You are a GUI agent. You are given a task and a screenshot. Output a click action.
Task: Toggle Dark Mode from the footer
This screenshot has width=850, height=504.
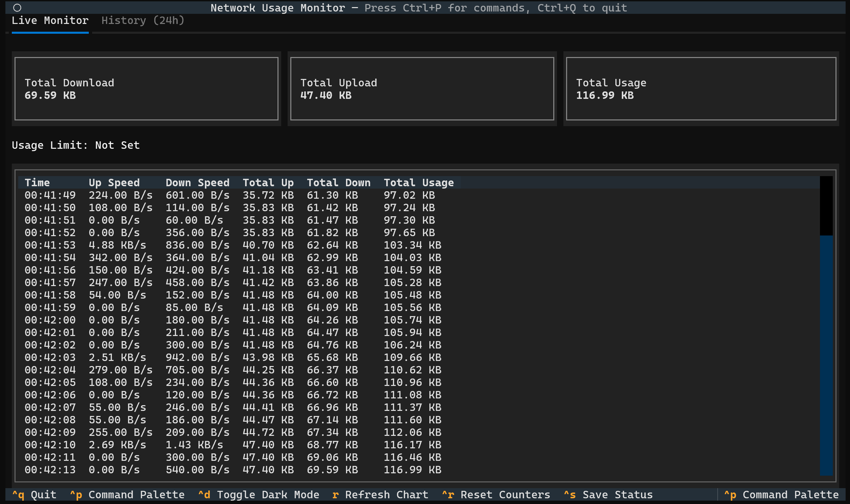pyautogui.click(x=259, y=495)
